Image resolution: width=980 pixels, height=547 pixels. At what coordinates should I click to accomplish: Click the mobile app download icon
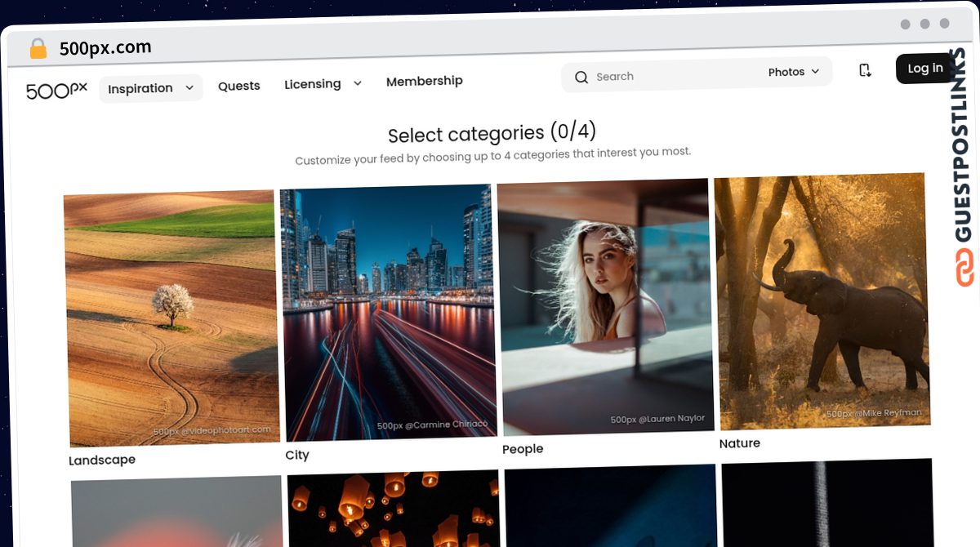(865, 71)
